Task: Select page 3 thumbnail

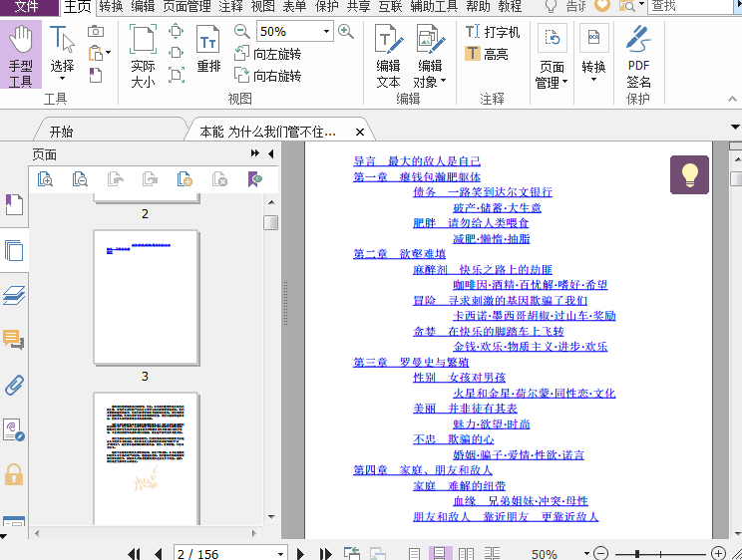Action: click(147, 298)
